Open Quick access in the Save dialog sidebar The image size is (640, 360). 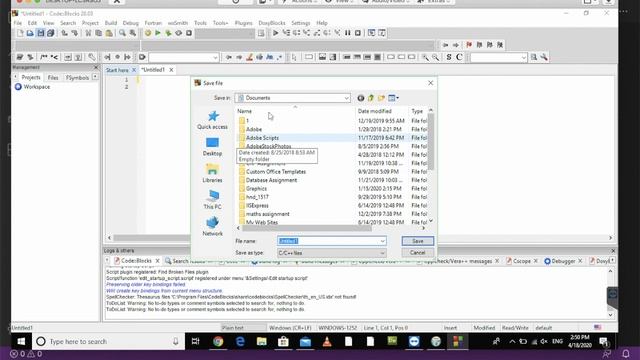[212, 120]
